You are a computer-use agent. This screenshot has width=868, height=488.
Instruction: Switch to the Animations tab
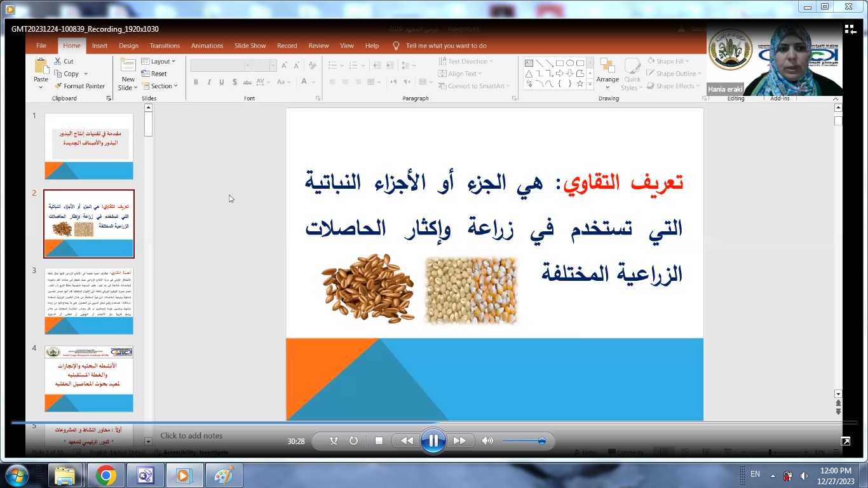[x=207, y=46]
